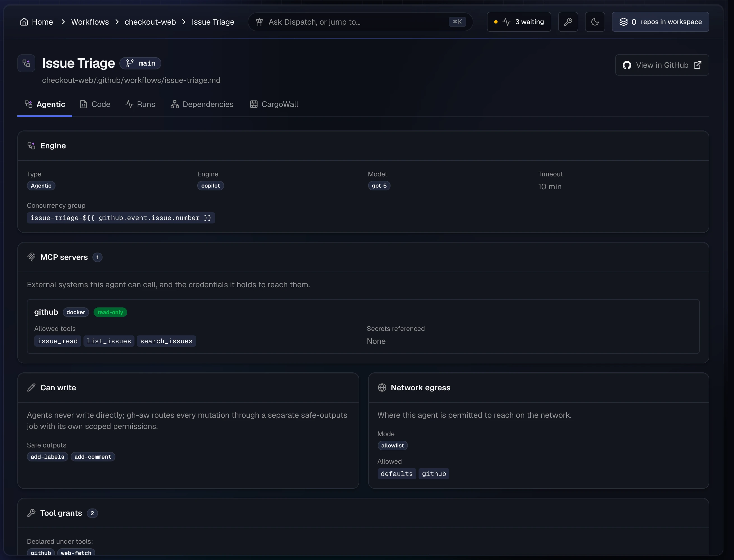
Task: Open the Dependencies tab
Action: pyautogui.click(x=202, y=104)
